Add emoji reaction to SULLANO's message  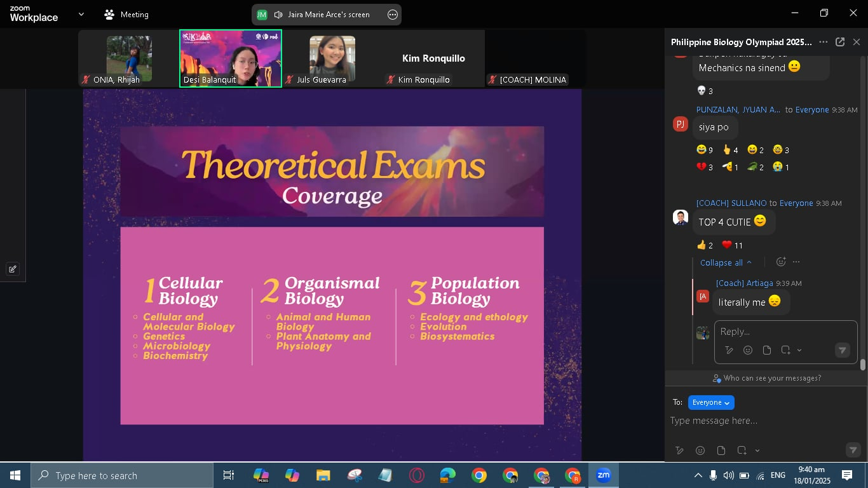pyautogui.click(x=781, y=262)
